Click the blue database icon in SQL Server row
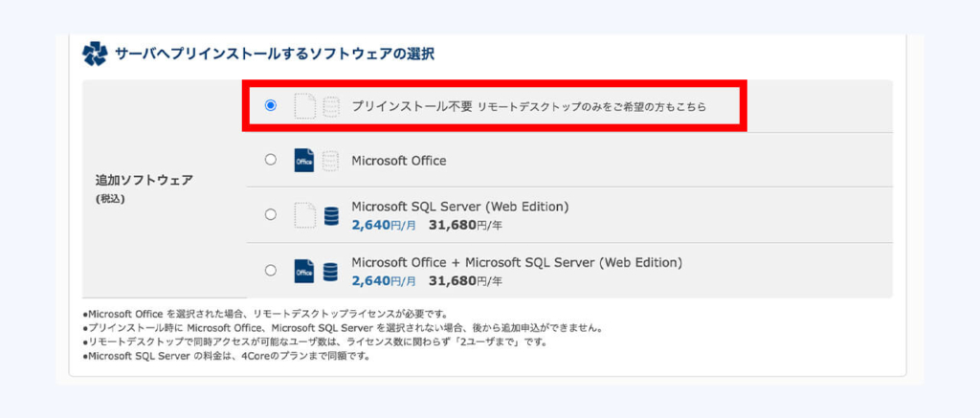Screen dimensions: 980x418 [x=331, y=216]
